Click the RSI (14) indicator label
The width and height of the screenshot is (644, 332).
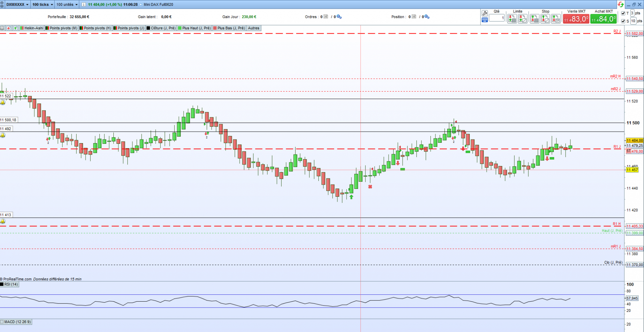pyautogui.click(x=9, y=284)
